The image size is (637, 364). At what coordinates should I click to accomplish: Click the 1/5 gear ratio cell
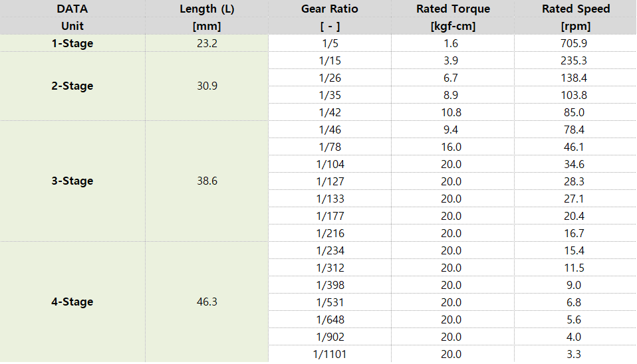(330, 43)
